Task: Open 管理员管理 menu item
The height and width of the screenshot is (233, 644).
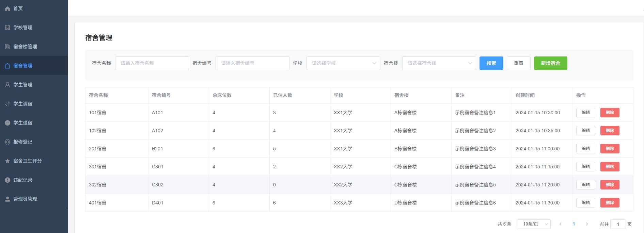Action: (25, 199)
